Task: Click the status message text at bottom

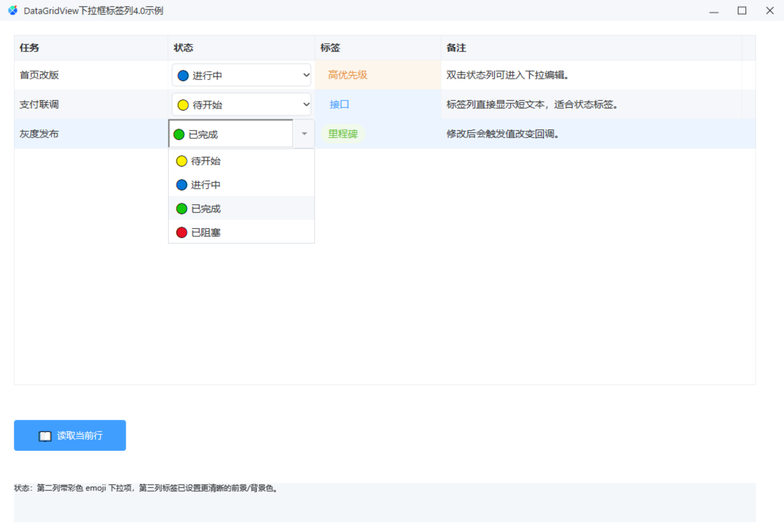Action: tap(147, 488)
